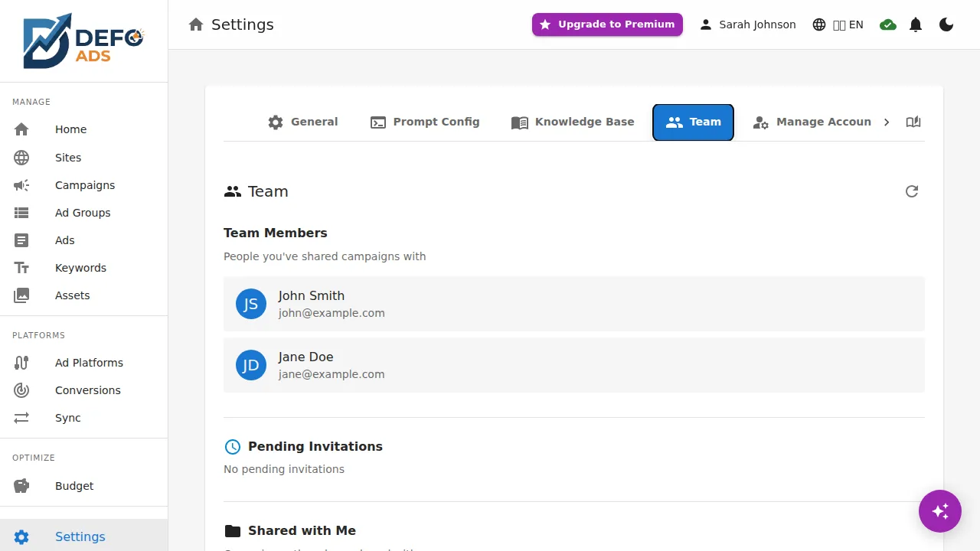Click the Sync arrows icon
Viewport: 980px width, 551px height.
(21, 418)
